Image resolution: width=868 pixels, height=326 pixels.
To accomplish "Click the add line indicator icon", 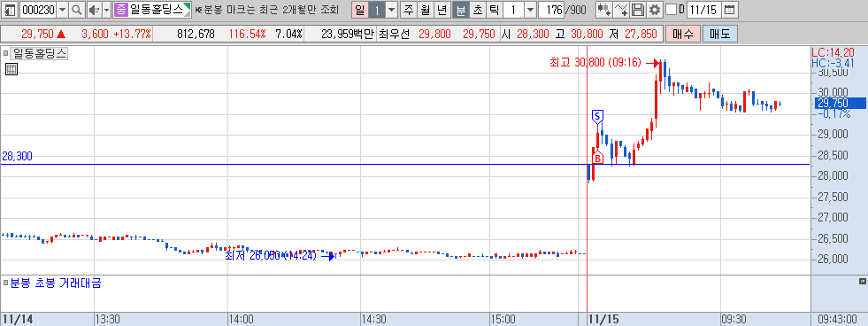I will 622,10.
